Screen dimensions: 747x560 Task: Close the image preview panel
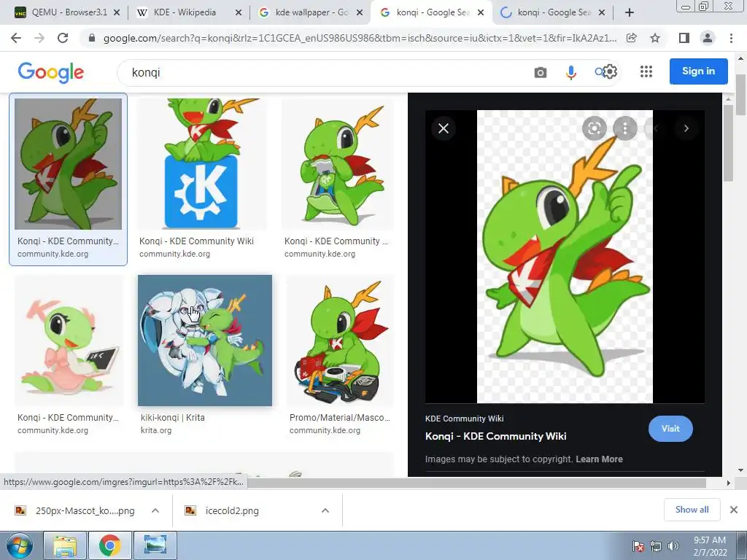(x=444, y=128)
